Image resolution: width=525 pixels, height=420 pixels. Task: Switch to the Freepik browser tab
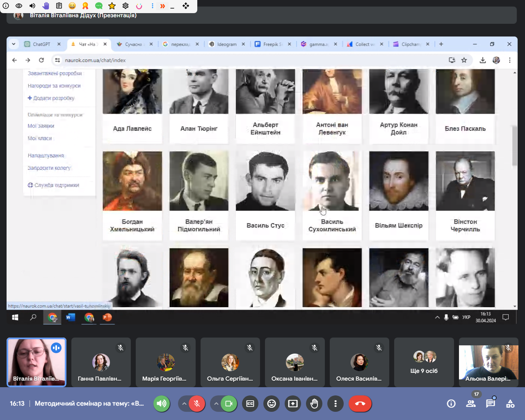pos(272,44)
